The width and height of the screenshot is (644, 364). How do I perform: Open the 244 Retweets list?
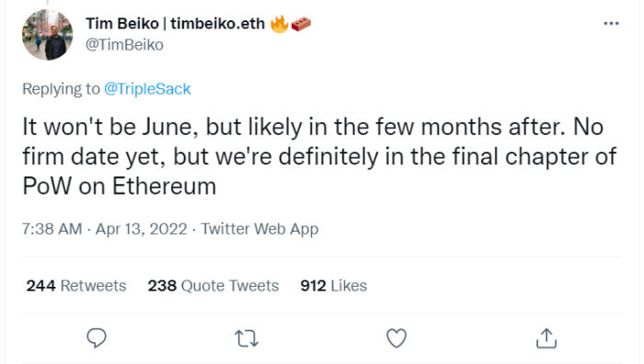point(76,286)
